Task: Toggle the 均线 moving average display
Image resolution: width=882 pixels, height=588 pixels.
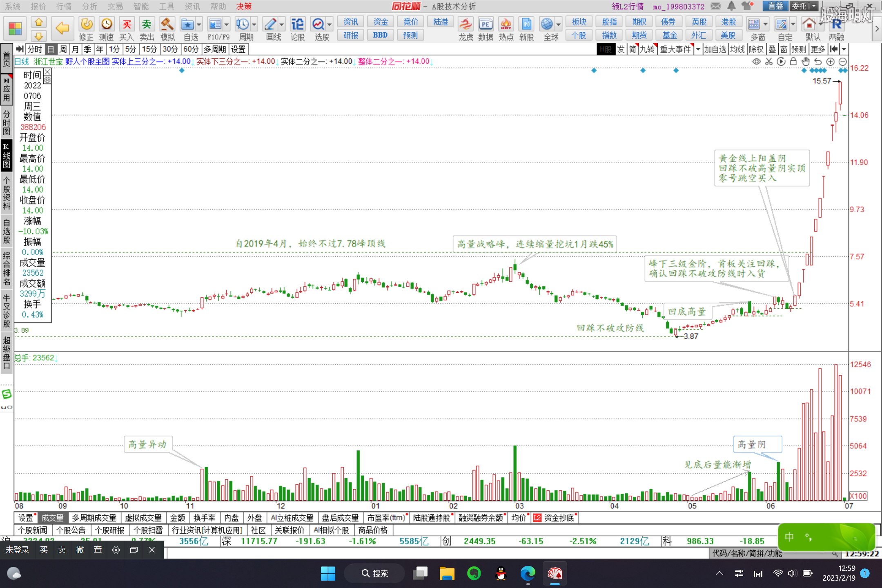Action: (737, 49)
